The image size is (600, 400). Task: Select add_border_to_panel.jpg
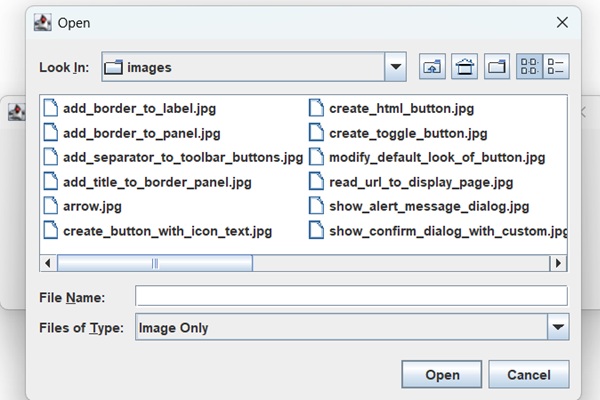click(142, 134)
